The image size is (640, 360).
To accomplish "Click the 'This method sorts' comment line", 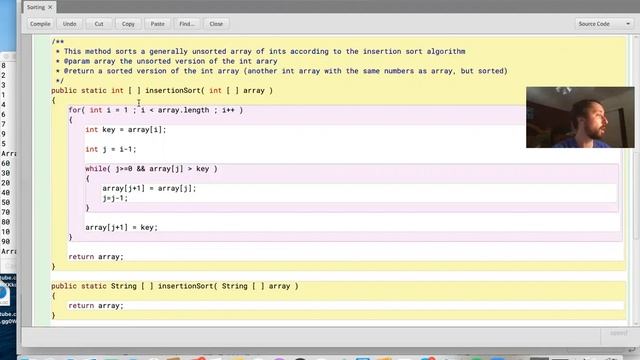I will click(260, 51).
